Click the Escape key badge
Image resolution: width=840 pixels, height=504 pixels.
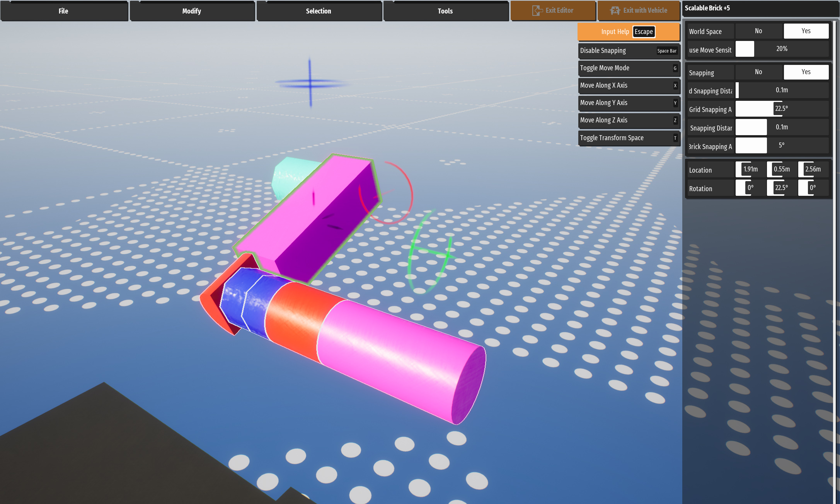[644, 32]
